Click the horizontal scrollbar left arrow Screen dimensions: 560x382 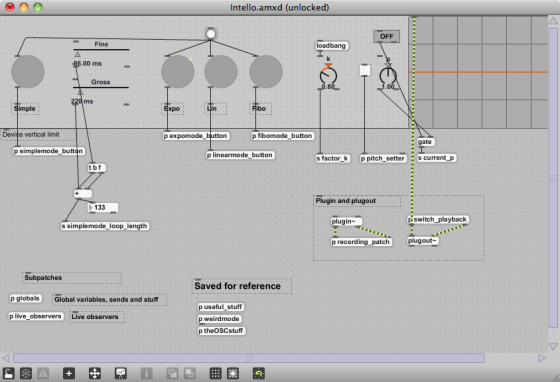6,358
